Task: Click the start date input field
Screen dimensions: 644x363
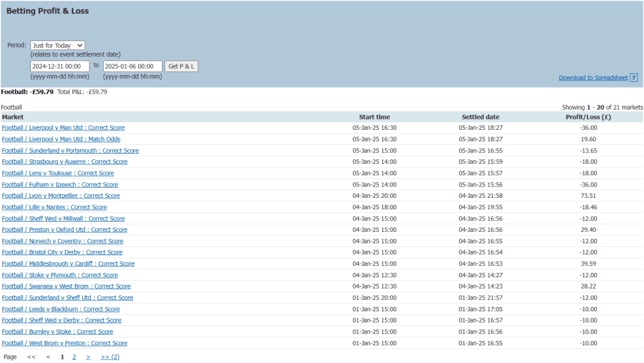Action: point(60,66)
